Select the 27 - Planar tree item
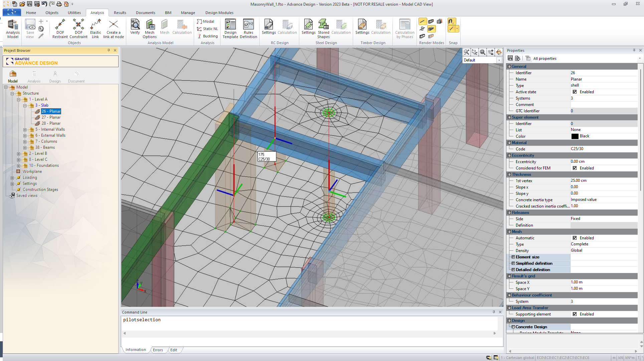 tap(51, 117)
